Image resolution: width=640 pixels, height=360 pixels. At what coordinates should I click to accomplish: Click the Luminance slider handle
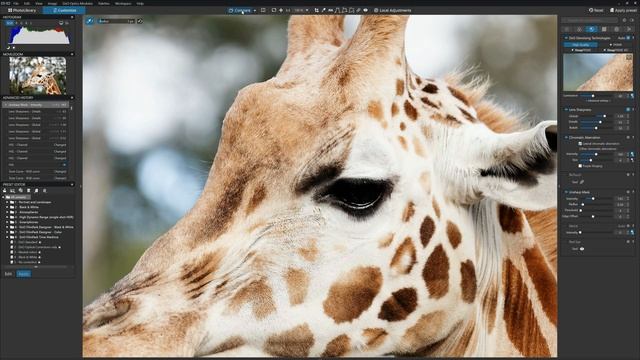point(593,96)
